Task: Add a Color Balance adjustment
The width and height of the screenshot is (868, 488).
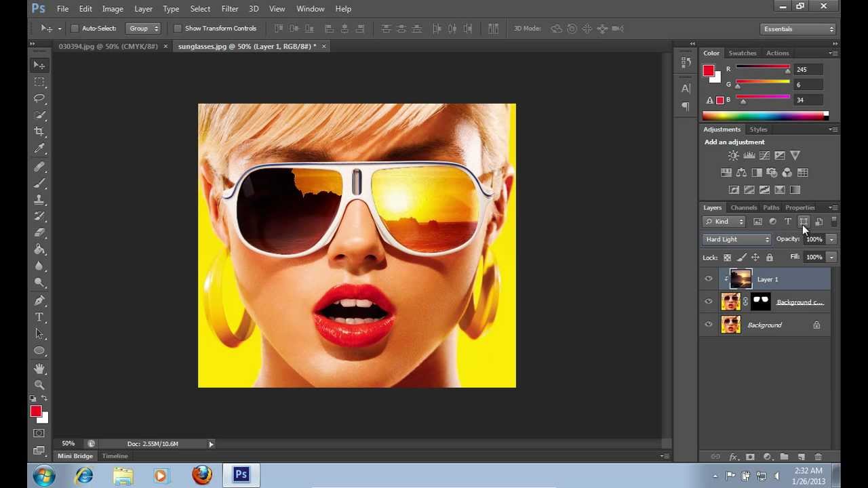Action: click(741, 173)
